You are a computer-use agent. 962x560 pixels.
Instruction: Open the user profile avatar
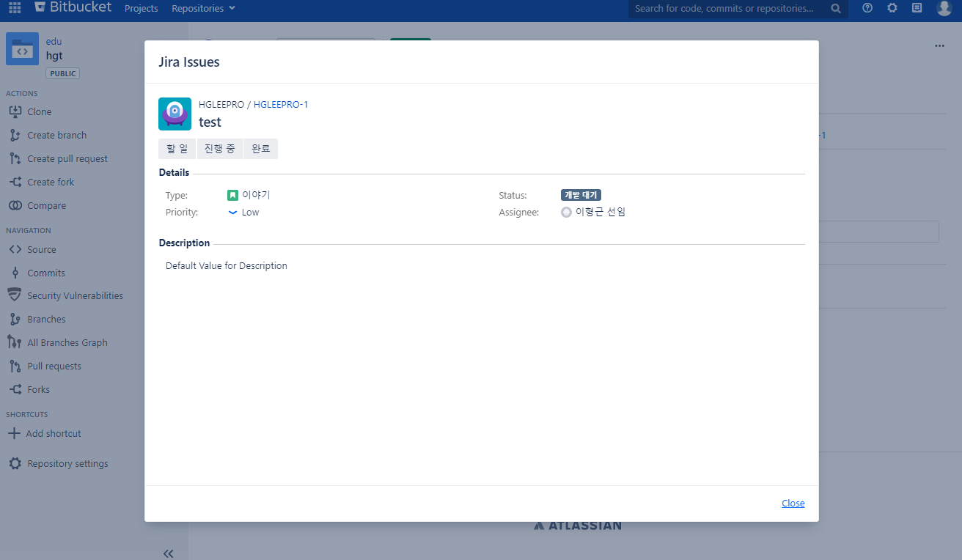944,8
